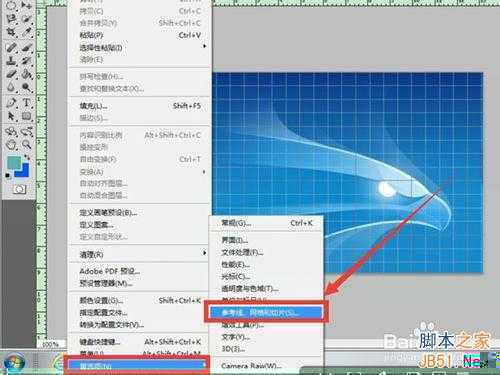Select the History Brush tool

(26, 61)
